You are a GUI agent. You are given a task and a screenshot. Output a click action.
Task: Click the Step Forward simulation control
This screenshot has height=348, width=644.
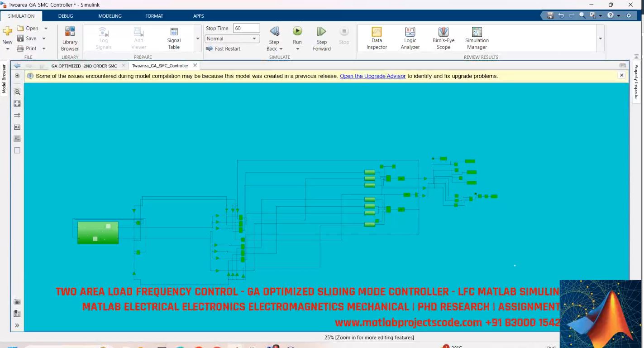point(321,38)
